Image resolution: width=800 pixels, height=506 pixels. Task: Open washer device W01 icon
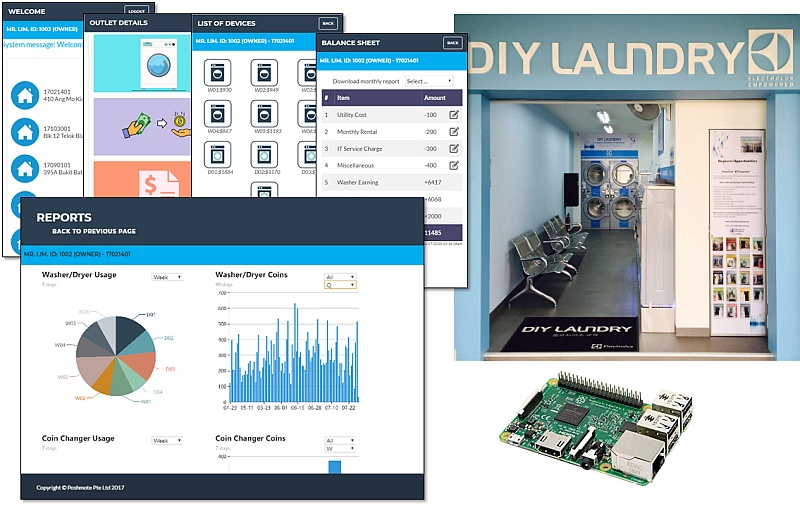point(217,72)
